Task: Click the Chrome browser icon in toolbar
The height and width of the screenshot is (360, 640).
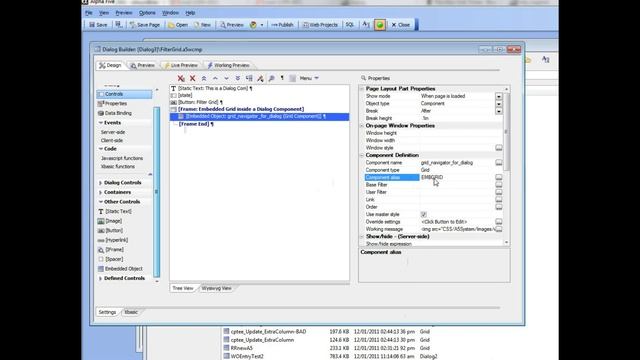Action: point(253,25)
